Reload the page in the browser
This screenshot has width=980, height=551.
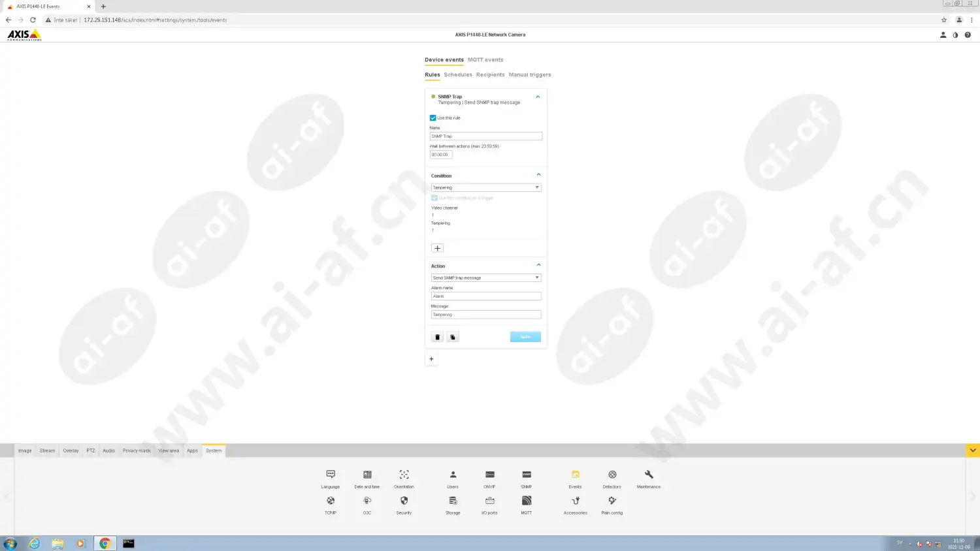(x=33, y=20)
